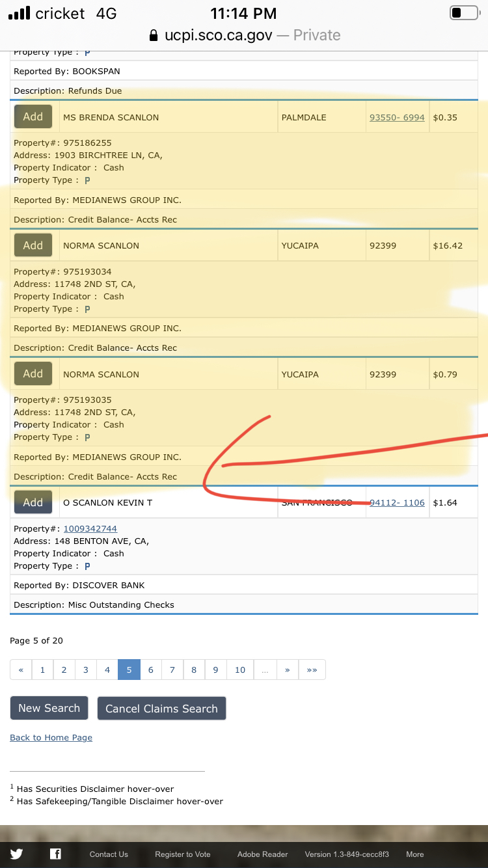Select 'Reported By: BOOKSPAN' text
The width and height of the screenshot is (488, 868).
click(x=67, y=72)
